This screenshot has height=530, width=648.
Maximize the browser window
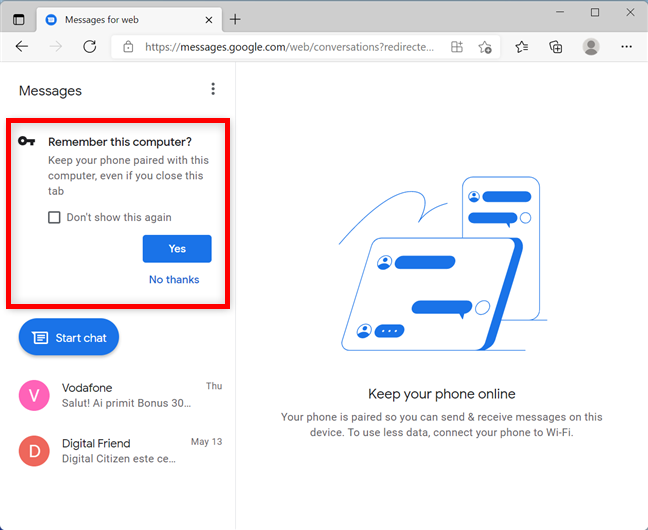[x=595, y=12]
